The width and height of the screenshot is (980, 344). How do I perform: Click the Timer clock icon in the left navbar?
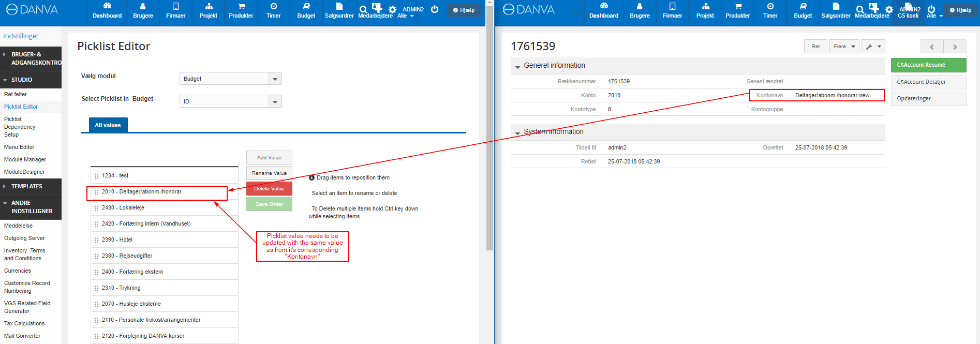pyautogui.click(x=273, y=7)
